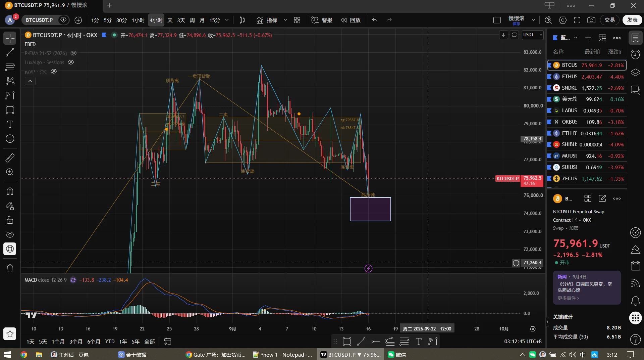The width and height of the screenshot is (644, 360).
Task: Expand the watchlist name dropdown
Action: click(x=576, y=38)
